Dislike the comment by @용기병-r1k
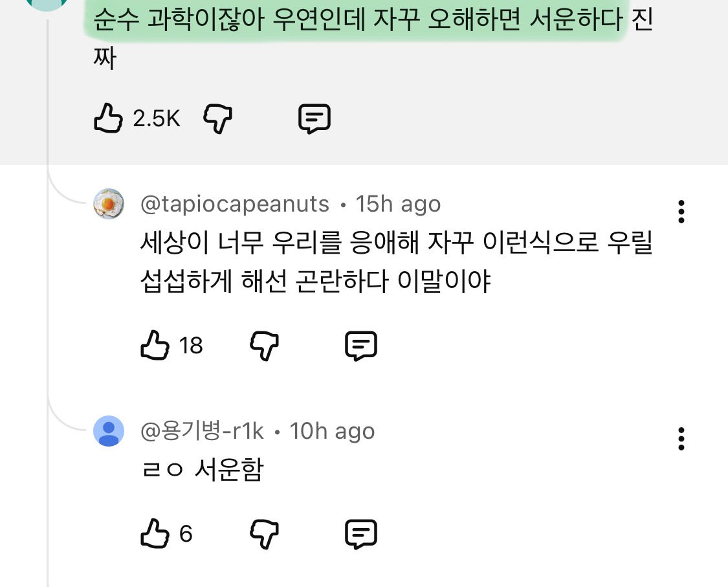Image resolution: width=728 pixels, height=587 pixels. pyautogui.click(x=263, y=533)
